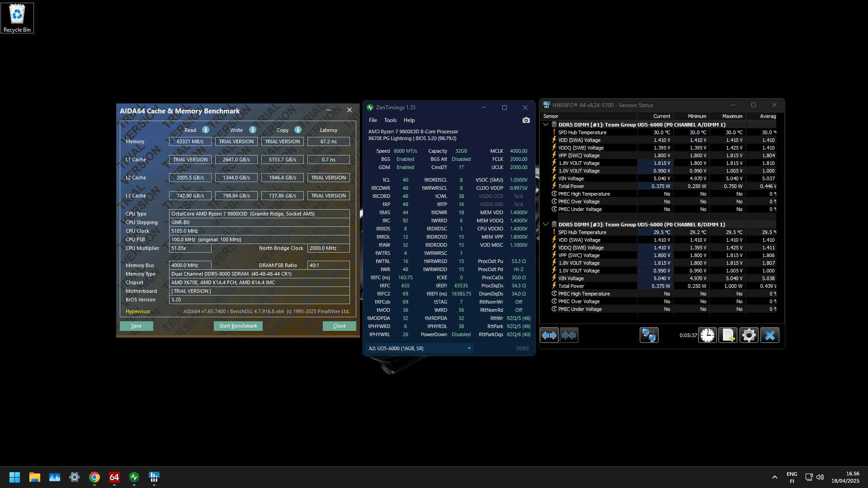Click the info icon next to Read
868x488 pixels.
click(206, 130)
